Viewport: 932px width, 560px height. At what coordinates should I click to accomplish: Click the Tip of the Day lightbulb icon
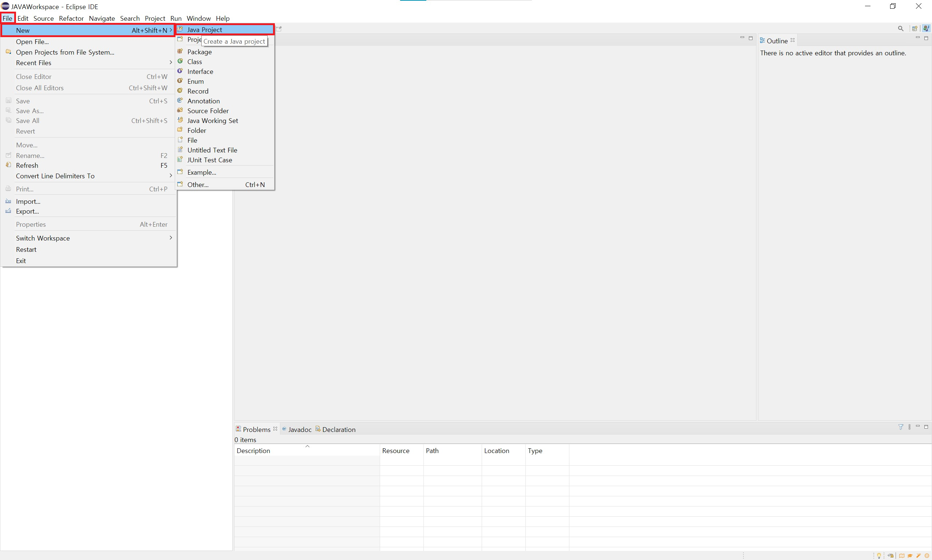(879, 556)
